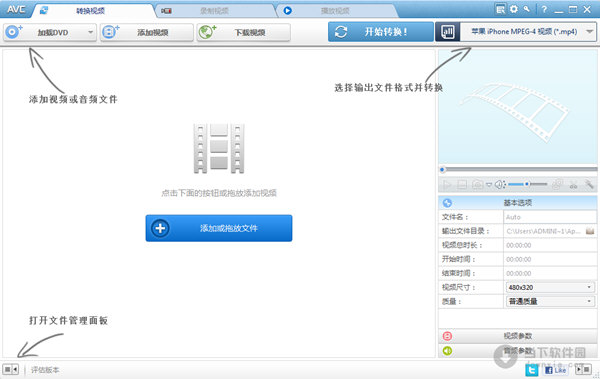Open the 加载DVD dropdown arrow
Viewport: 600px width, 379px height.
[x=90, y=33]
